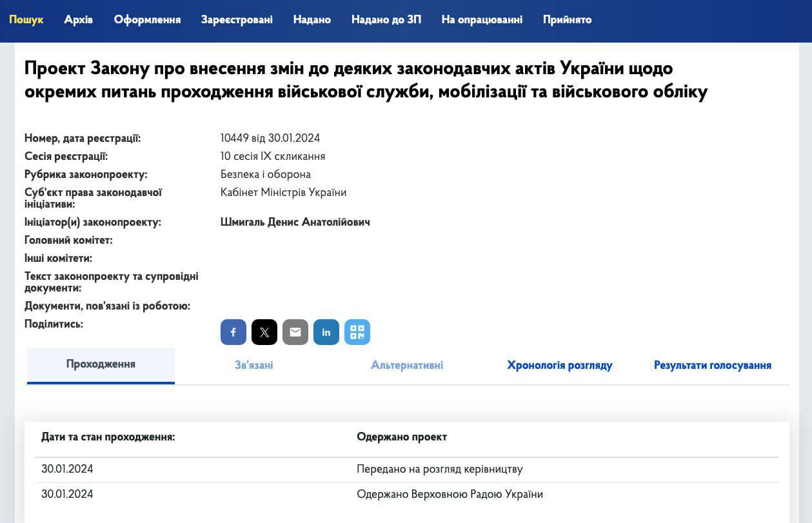Screen dimensions: 812x523
Task: Open the Архів section
Action: click(79, 19)
